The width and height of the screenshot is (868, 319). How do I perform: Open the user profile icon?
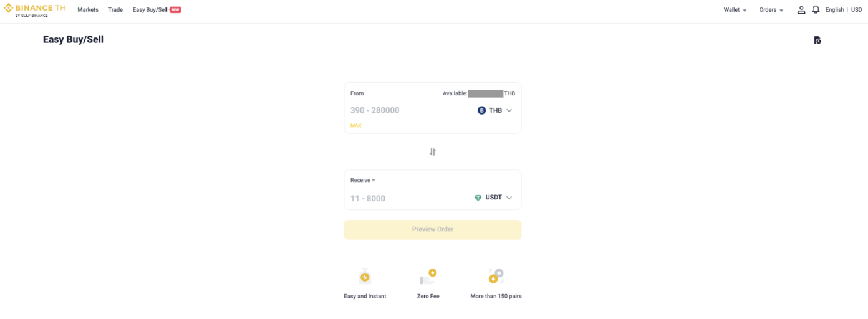tap(801, 10)
